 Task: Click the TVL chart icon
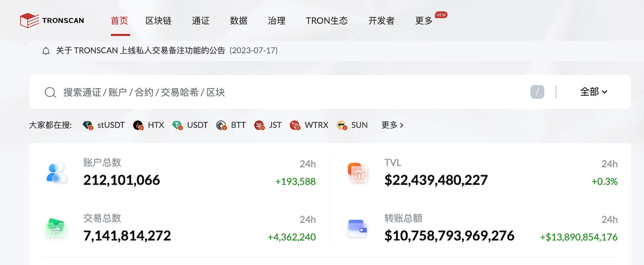tap(358, 172)
